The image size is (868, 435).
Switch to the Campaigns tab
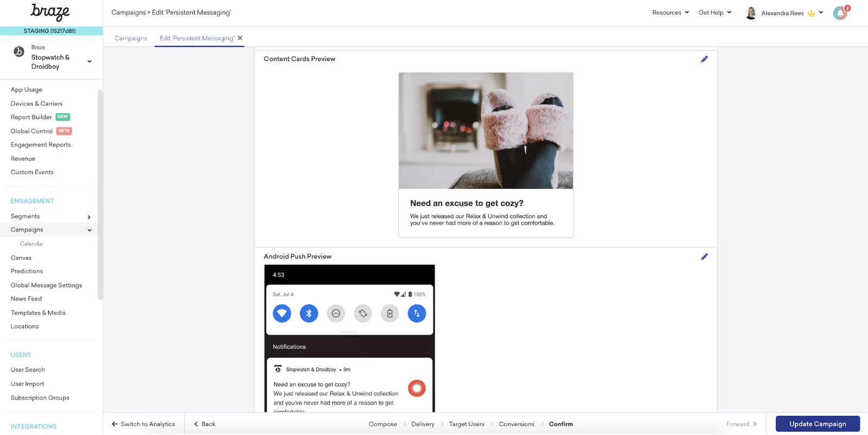pyautogui.click(x=131, y=38)
